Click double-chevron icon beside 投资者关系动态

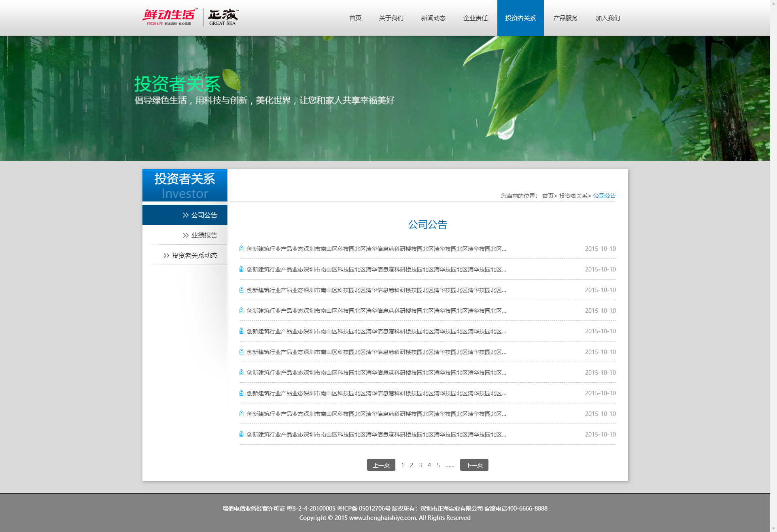[166, 256]
